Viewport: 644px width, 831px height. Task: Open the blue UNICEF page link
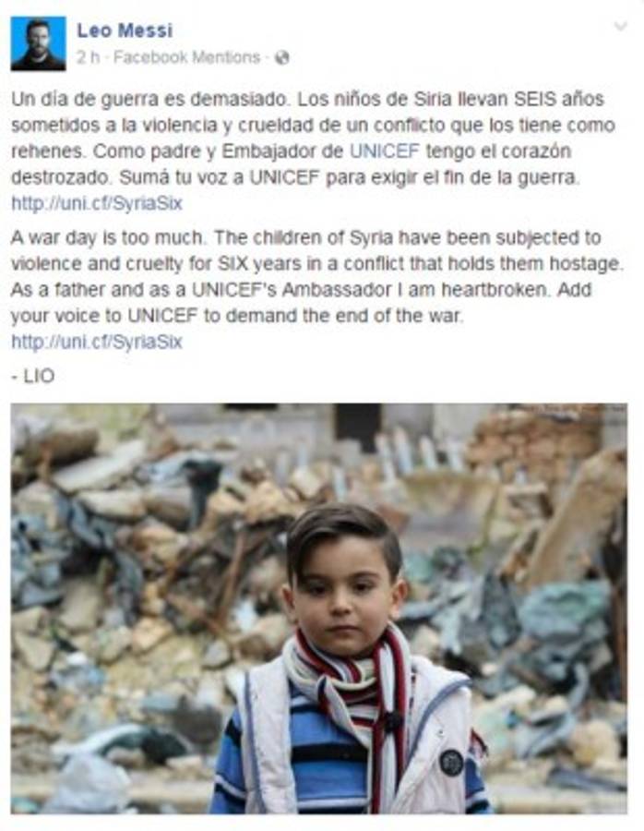click(385, 151)
